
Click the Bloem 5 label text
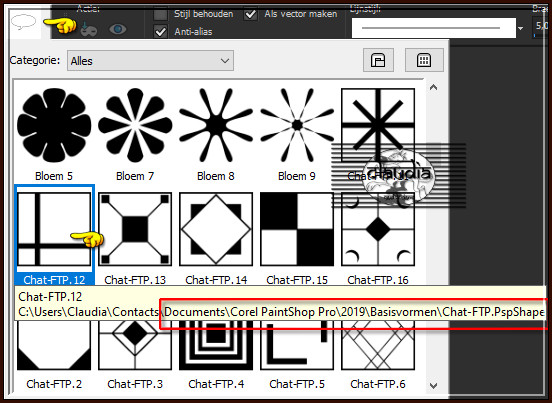coord(54,176)
